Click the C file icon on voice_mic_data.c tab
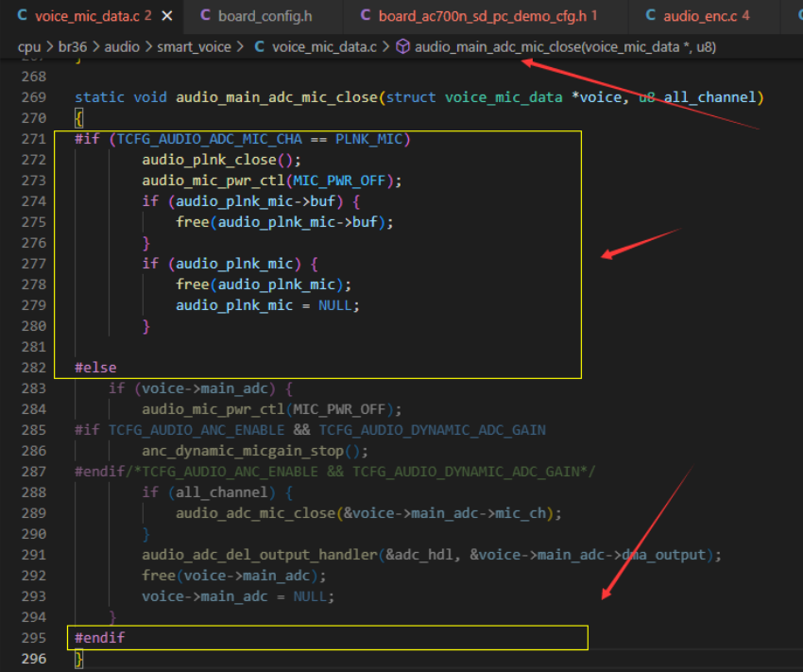 point(22,15)
